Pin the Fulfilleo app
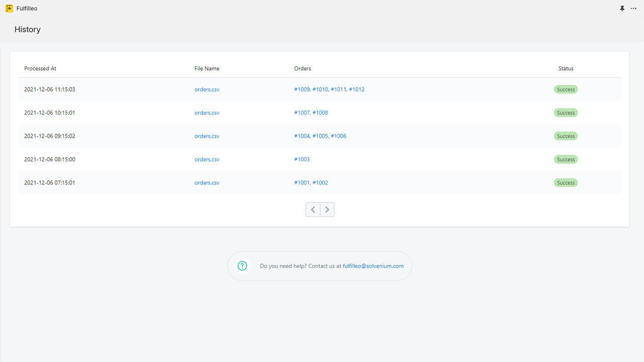The image size is (644, 362). click(x=622, y=8)
